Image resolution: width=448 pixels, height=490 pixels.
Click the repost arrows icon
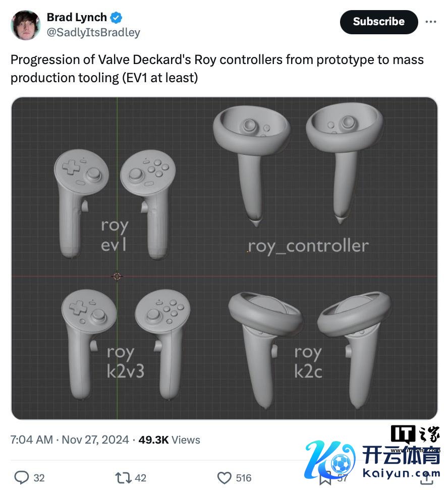point(123,477)
